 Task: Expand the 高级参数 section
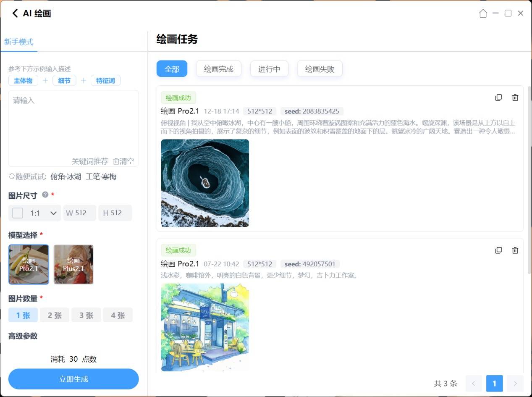(x=23, y=336)
